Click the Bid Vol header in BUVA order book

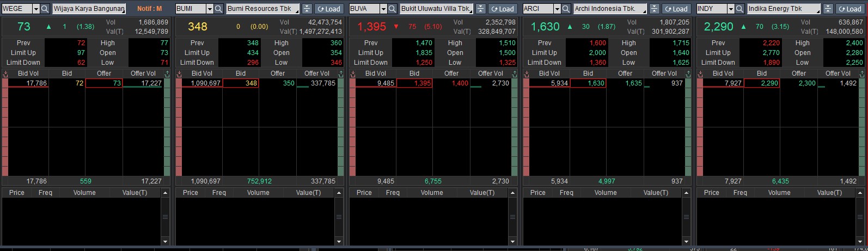point(376,74)
